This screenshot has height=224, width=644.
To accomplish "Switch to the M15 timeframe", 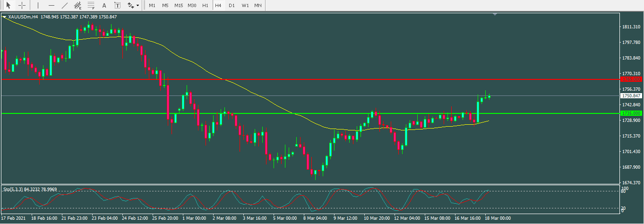I will click(179, 6).
